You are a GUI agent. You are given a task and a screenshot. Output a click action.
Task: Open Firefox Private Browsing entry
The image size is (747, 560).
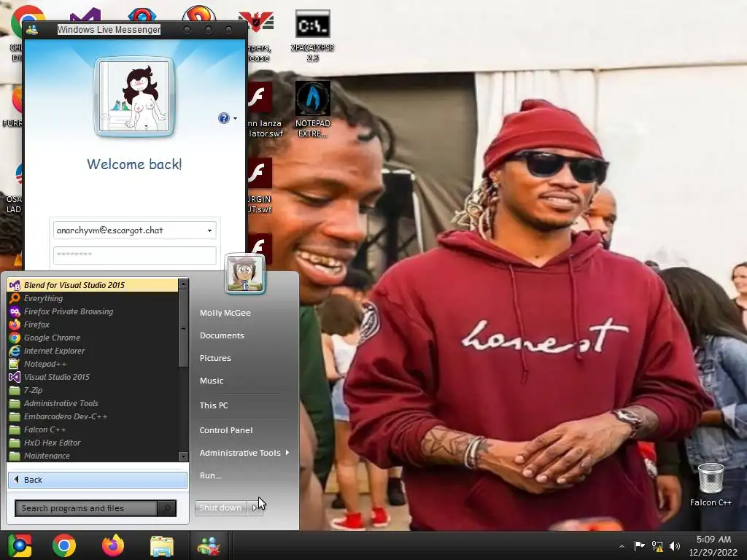[x=93, y=311]
